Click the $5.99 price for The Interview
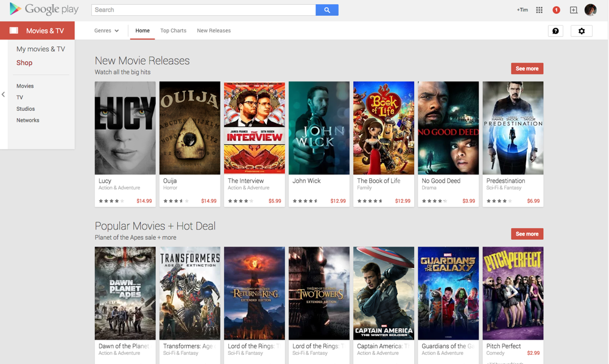 [x=275, y=201]
